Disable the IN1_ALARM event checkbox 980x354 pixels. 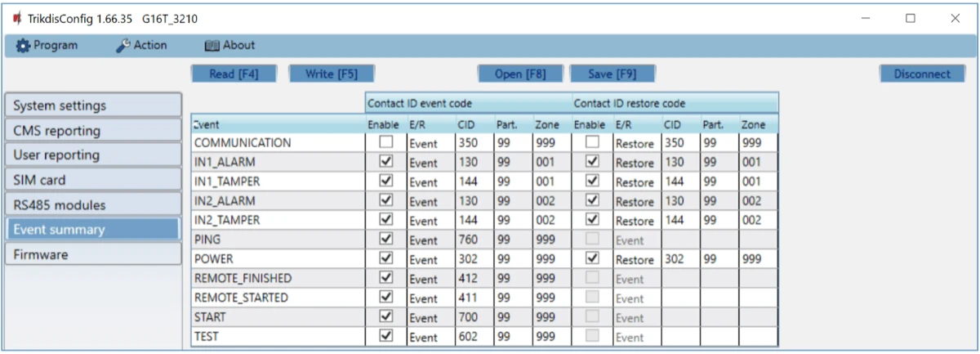coord(386,162)
